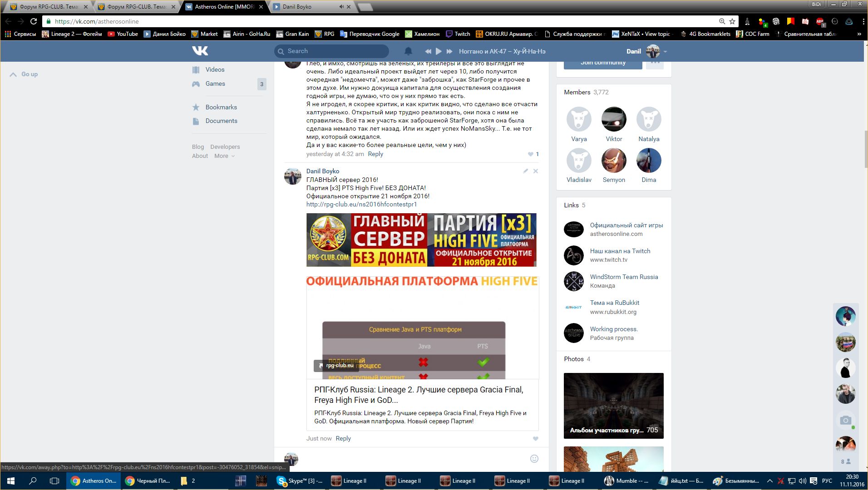The image size is (868, 490).
Task: Open the About footer link
Action: tap(200, 156)
